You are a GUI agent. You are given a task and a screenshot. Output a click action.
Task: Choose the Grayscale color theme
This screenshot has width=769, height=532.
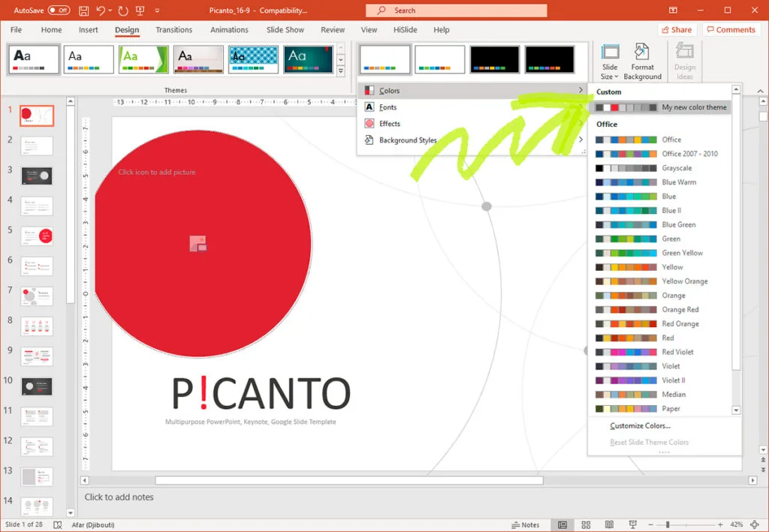pyautogui.click(x=661, y=168)
